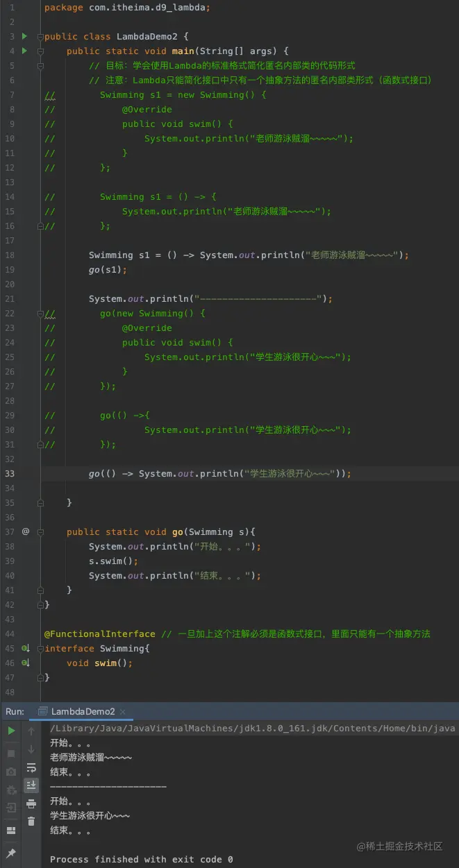459x868 pixels.
Task: Clear console with the trash can icon
Action: (x=31, y=822)
